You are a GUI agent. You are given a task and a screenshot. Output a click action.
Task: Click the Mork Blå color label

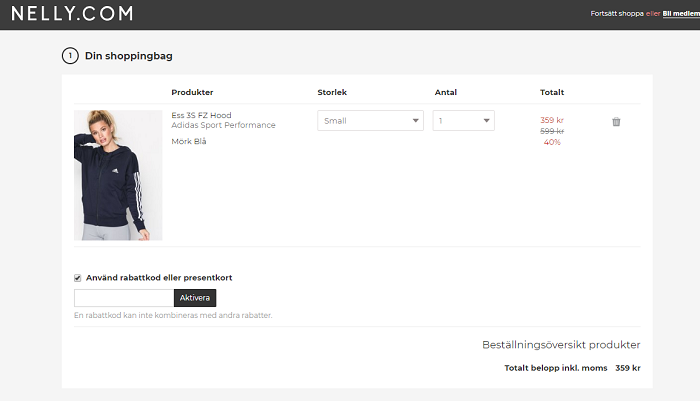coord(196,142)
